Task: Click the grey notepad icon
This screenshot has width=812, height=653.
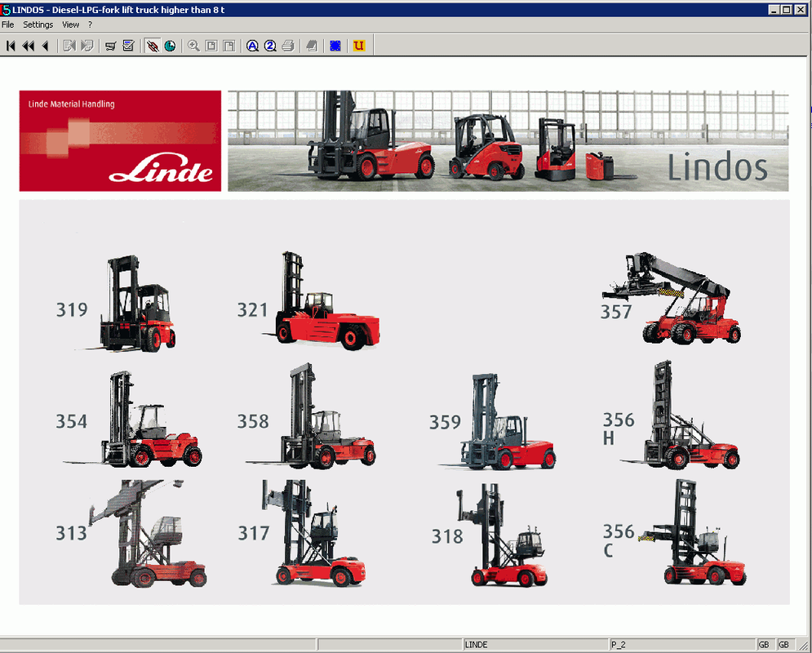Action: [312, 46]
